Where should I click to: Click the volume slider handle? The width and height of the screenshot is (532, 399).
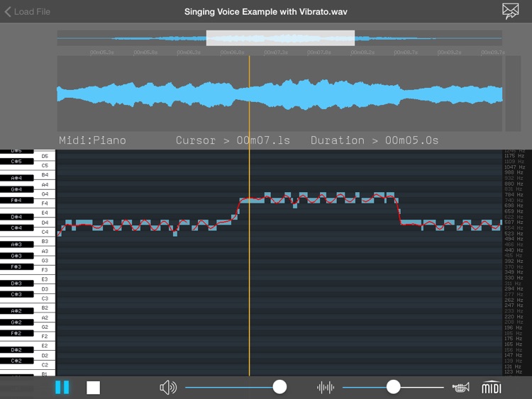pos(279,387)
